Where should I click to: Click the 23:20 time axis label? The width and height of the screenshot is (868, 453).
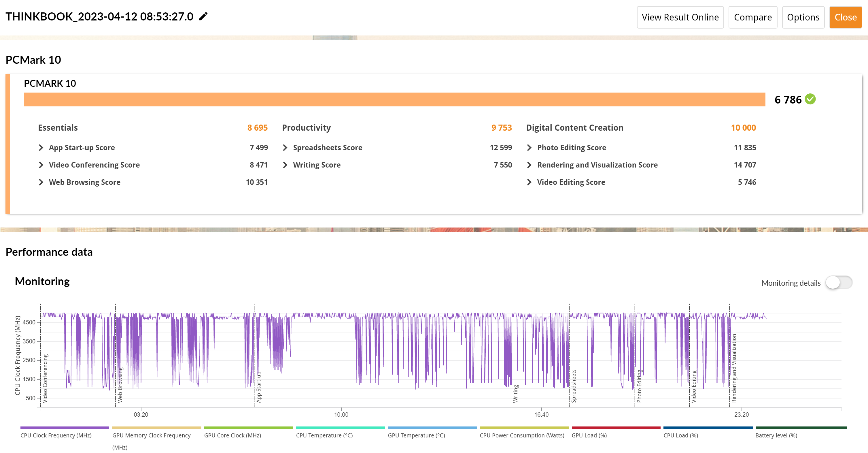(741, 415)
